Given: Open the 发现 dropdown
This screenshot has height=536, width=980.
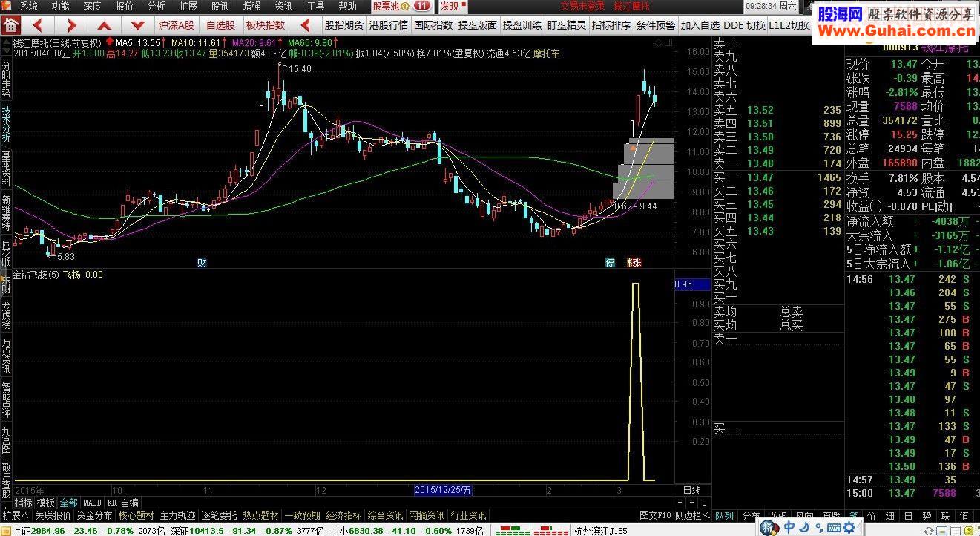Looking at the screenshot, I should 453,6.
